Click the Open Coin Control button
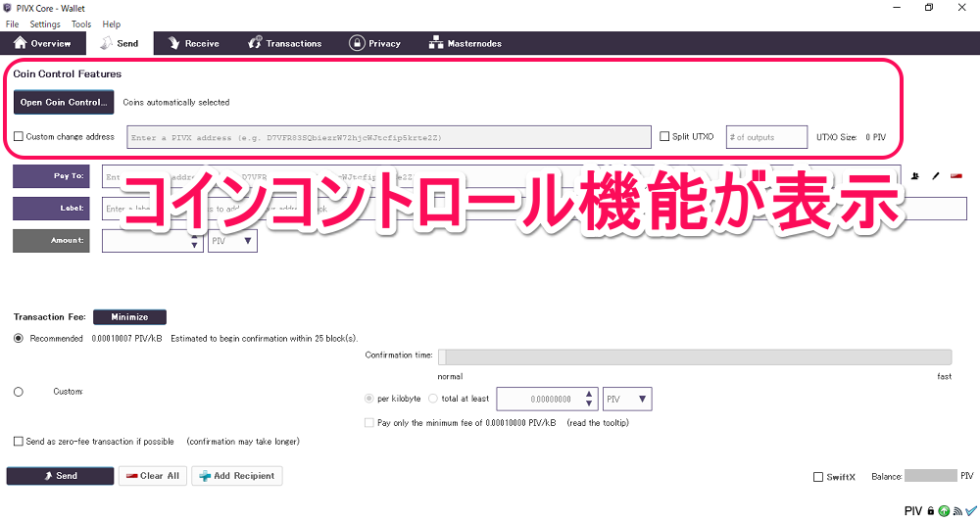The image size is (980, 521). click(x=63, y=102)
